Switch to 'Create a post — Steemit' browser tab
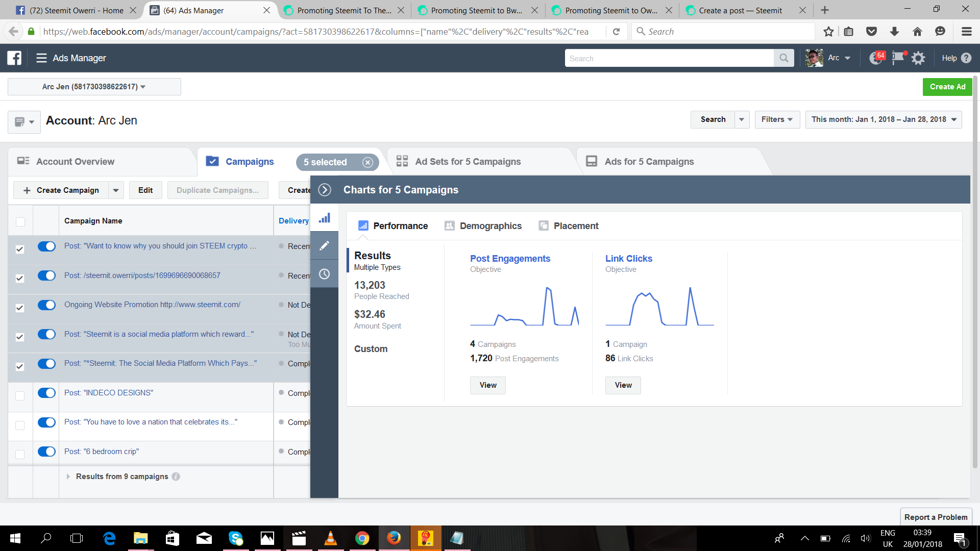The width and height of the screenshot is (980, 551). click(740, 10)
